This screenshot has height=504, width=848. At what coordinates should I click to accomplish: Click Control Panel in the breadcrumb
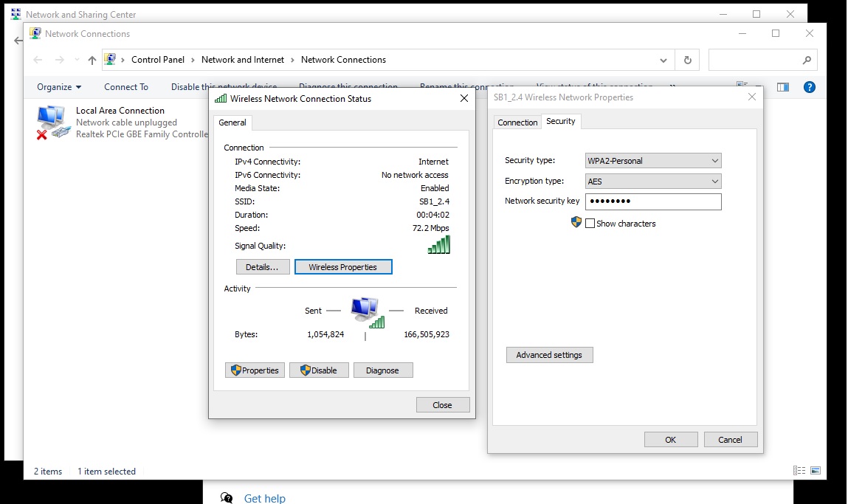click(158, 60)
